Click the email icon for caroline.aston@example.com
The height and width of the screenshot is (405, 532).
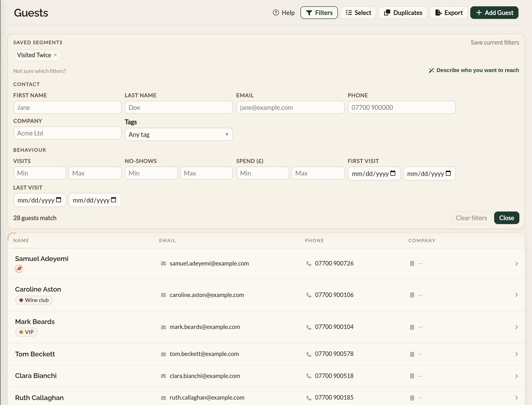pyautogui.click(x=163, y=295)
